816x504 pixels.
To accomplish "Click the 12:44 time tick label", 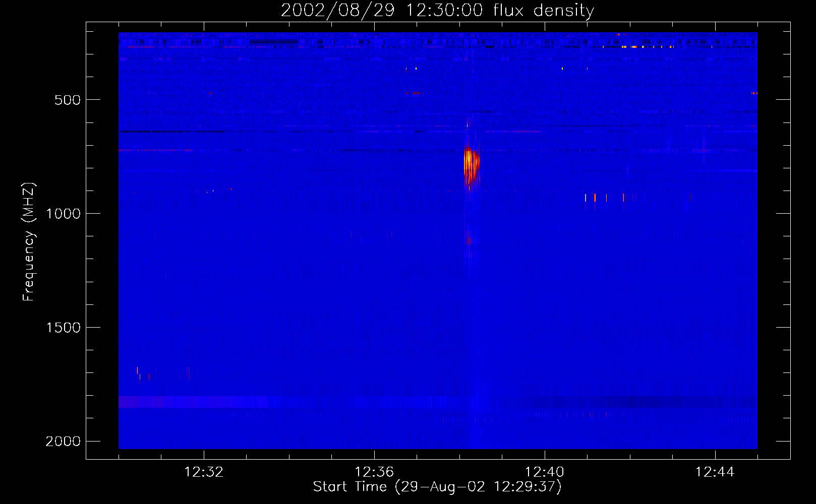I will point(715,472).
